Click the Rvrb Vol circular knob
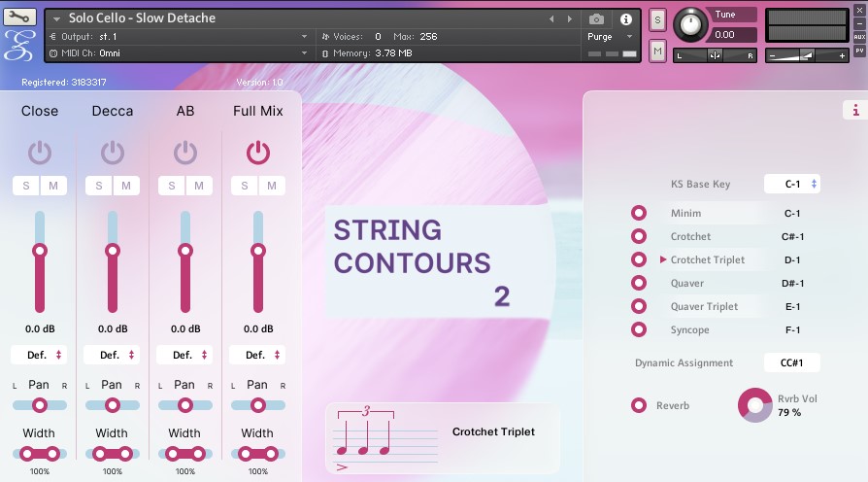 tap(754, 405)
